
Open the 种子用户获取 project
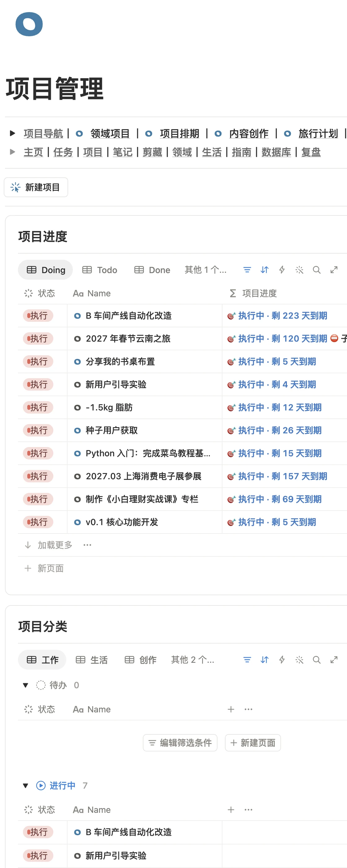click(112, 430)
